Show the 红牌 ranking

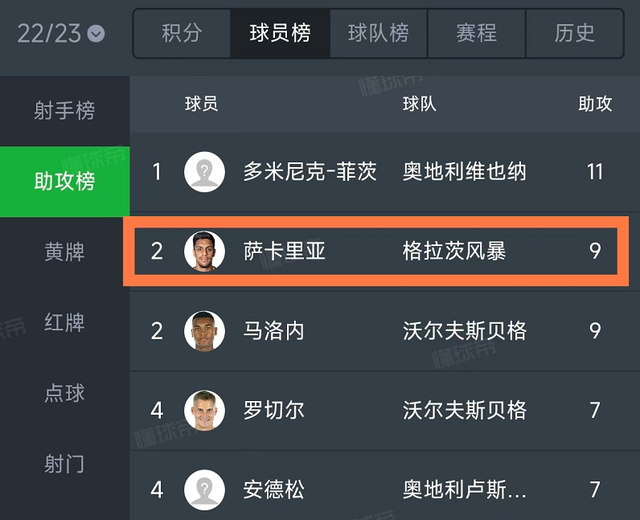coord(64,322)
